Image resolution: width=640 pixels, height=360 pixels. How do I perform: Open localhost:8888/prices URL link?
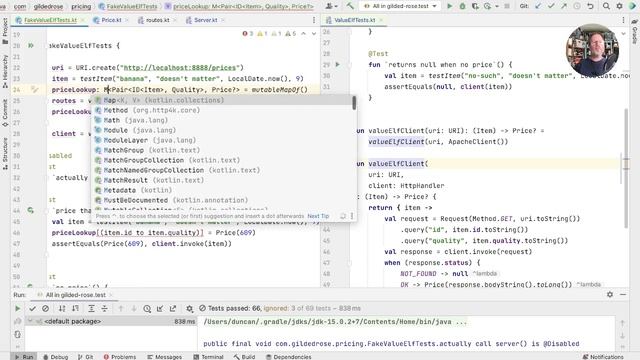(179, 67)
